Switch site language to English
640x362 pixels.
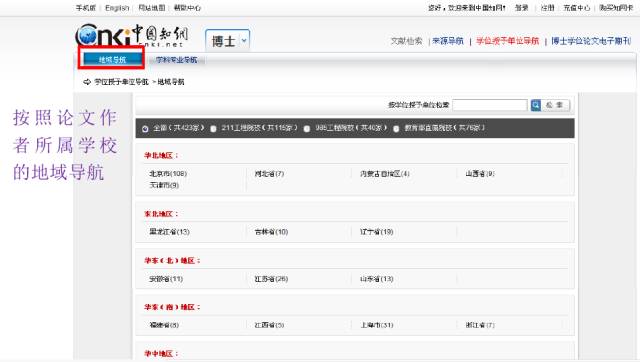pos(117,8)
